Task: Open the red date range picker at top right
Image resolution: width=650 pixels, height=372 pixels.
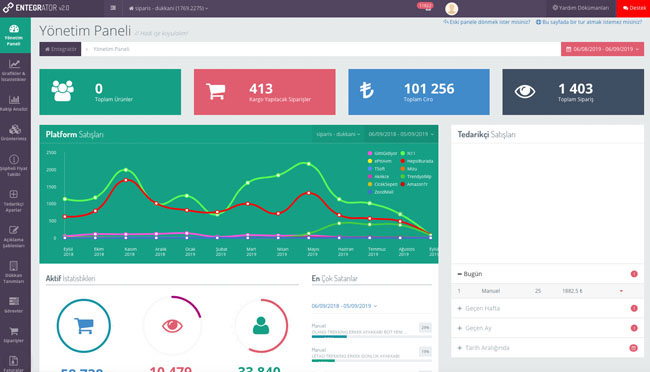Action: coord(602,49)
